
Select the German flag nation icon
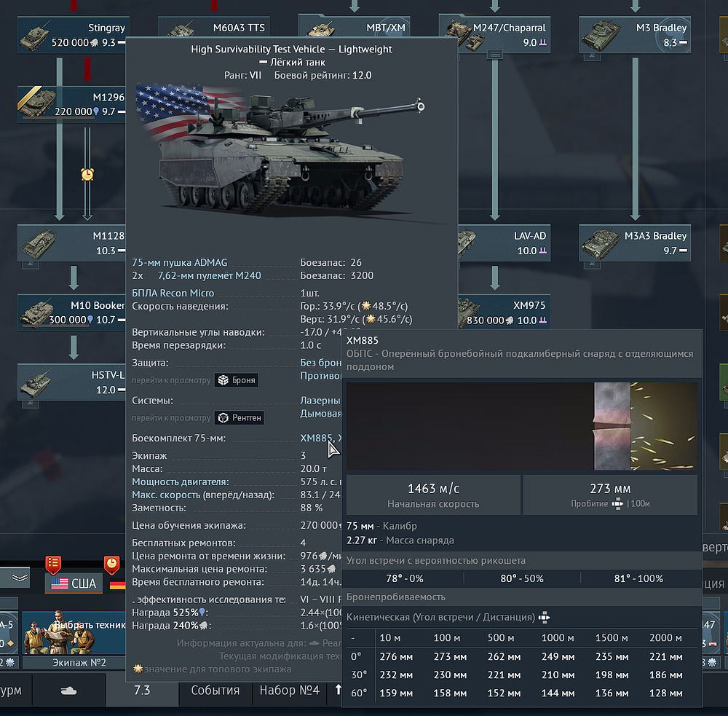point(117,584)
